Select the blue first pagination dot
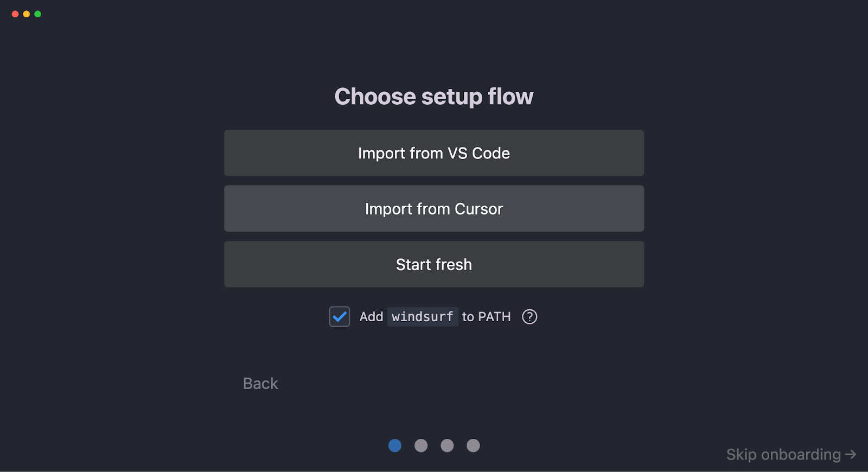Image resolution: width=868 pixels, height=472 pixels. [x=395, y=445]
